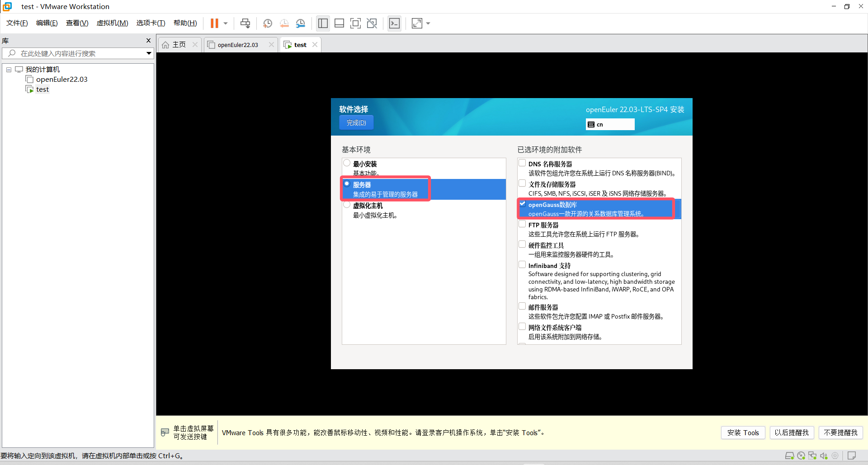Click the CD/DVD drive status icon
This screenshot has width=868, height=465.
[801, 456]
